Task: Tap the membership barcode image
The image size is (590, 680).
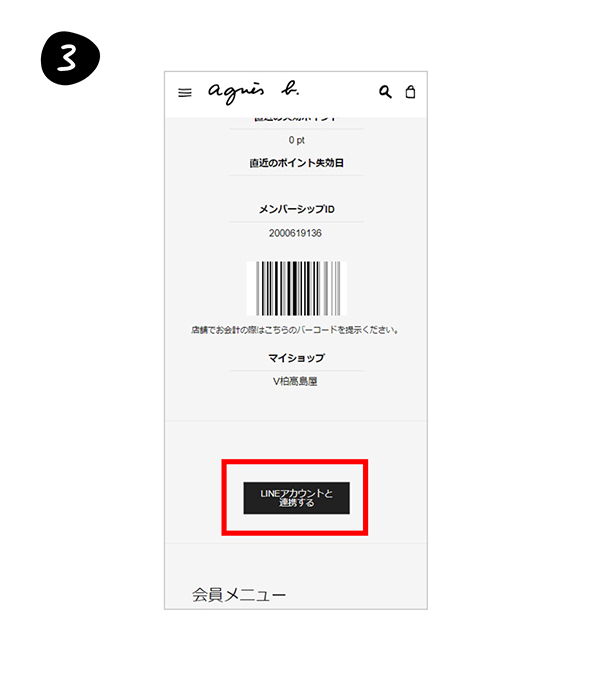Action: [297, 288]
